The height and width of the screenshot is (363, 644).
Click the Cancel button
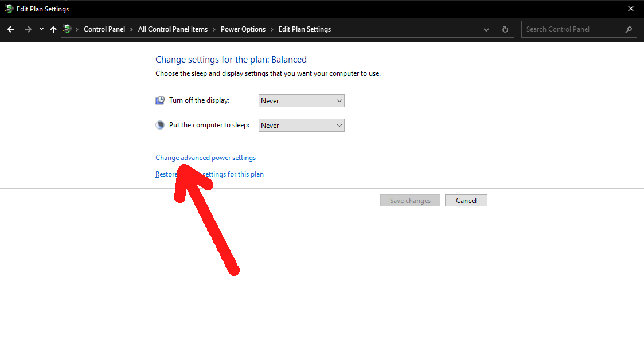tap(466, 201)
